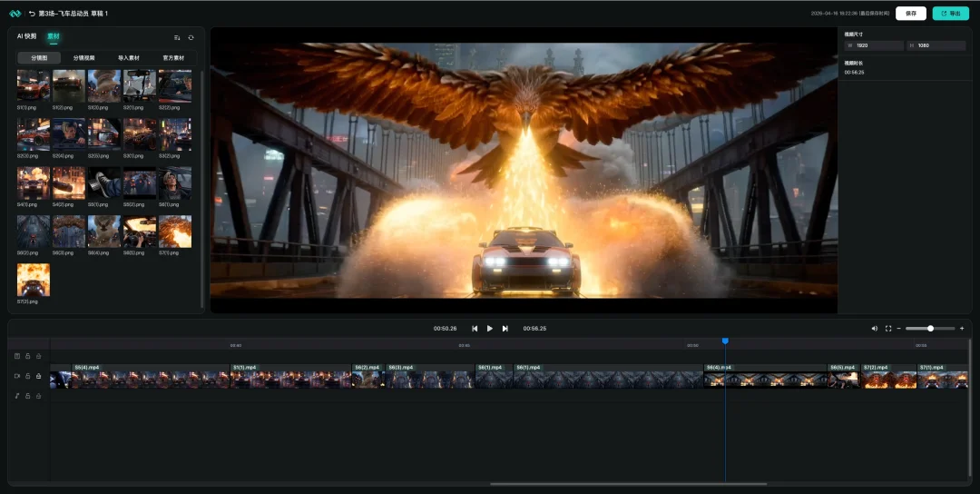The image size is (980, 494).
Task: Skip to the next frame
Action: [x=505, y=328]
